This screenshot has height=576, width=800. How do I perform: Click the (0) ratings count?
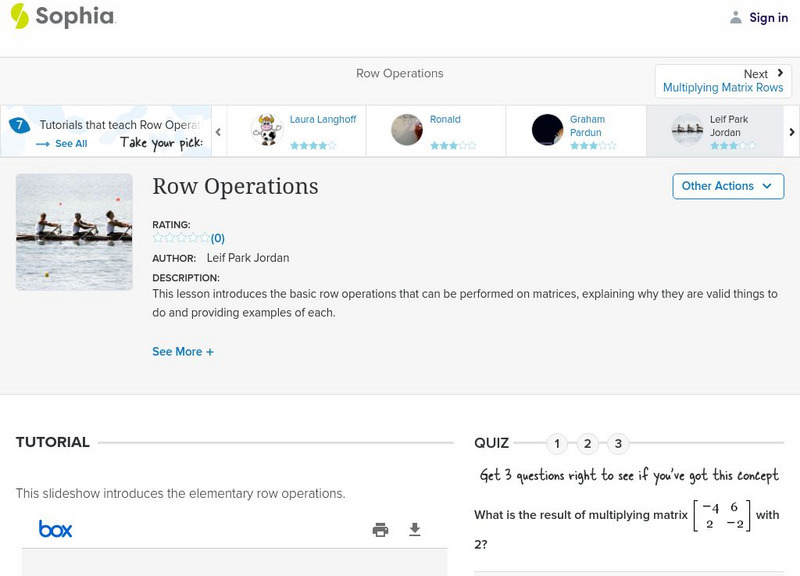pyautogui.click(x=217, y=238)
